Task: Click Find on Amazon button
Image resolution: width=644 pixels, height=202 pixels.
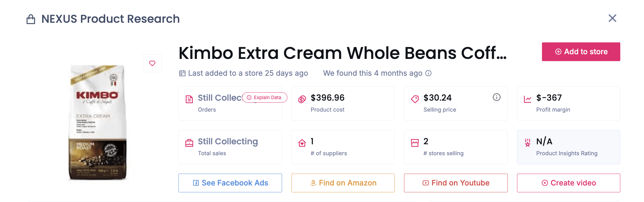Action: pyautogui.click(x=343, y=183)
